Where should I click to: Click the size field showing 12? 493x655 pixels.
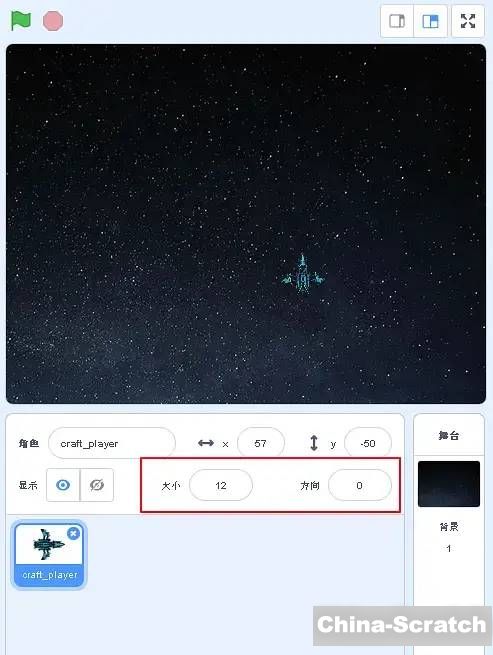tap(221, 485)
